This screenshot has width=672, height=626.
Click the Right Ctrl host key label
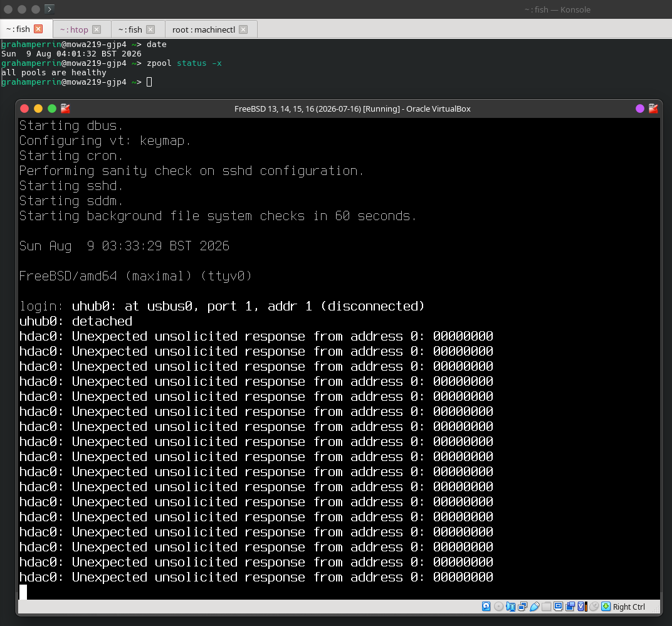tap(629, 607)
